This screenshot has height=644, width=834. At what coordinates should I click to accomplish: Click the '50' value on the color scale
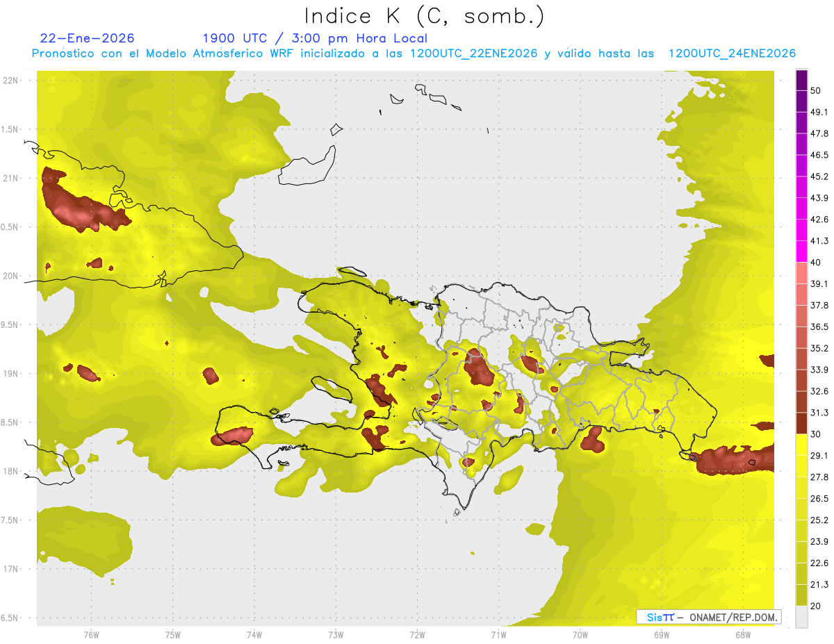816,90
